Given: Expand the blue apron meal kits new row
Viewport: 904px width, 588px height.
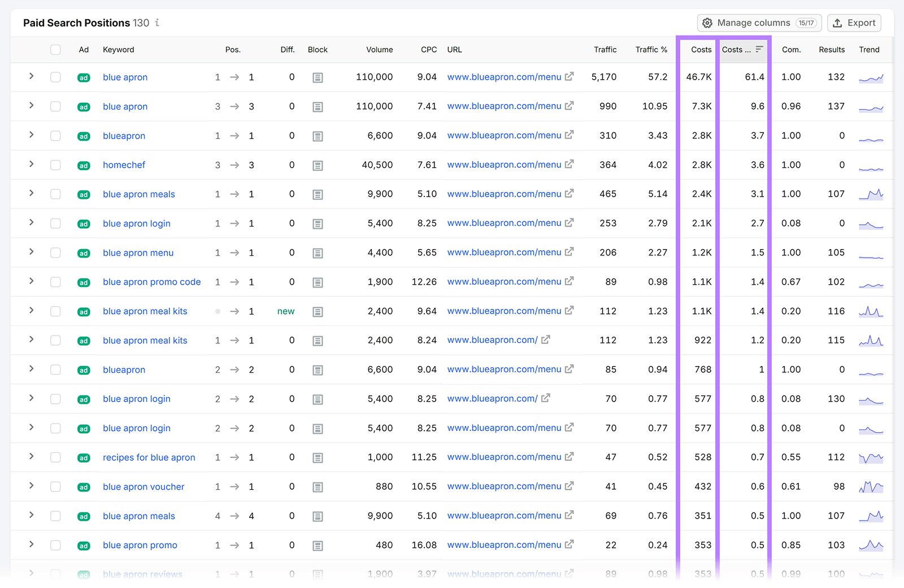Looking at the screenshot, I should point(32,310).
